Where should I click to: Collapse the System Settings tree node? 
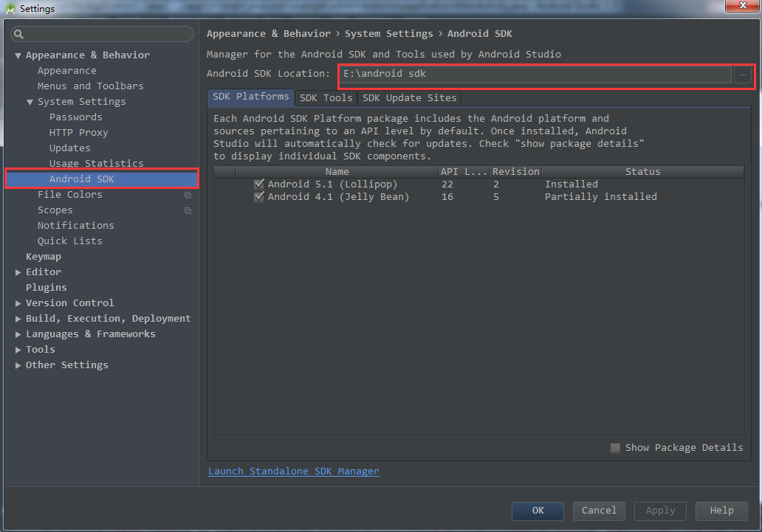click(30, 102)
